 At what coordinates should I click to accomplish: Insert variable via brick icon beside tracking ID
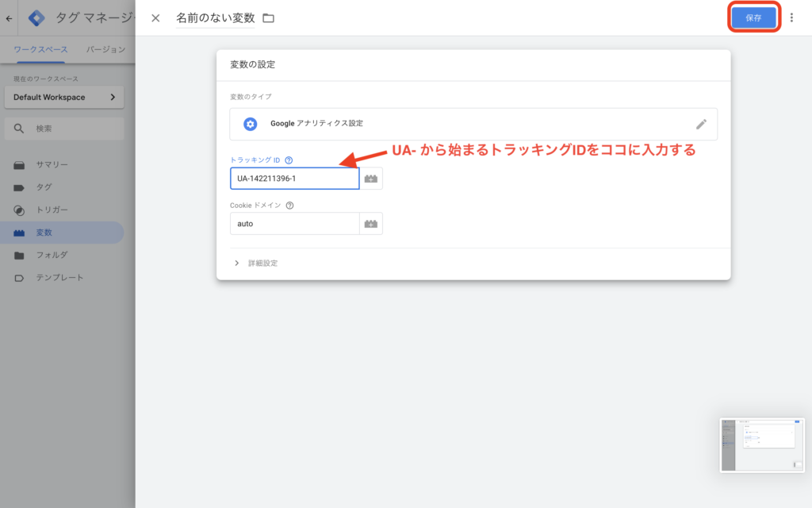pos(371,179)
